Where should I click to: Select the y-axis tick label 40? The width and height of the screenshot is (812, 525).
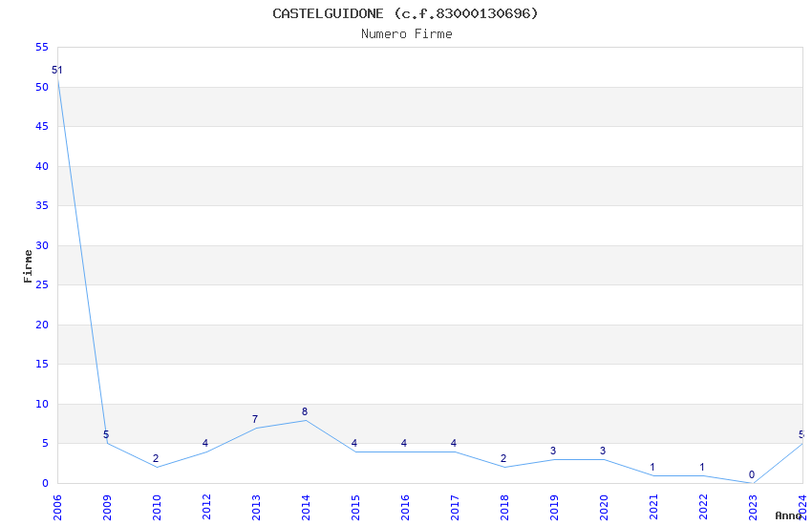[42, 166]
